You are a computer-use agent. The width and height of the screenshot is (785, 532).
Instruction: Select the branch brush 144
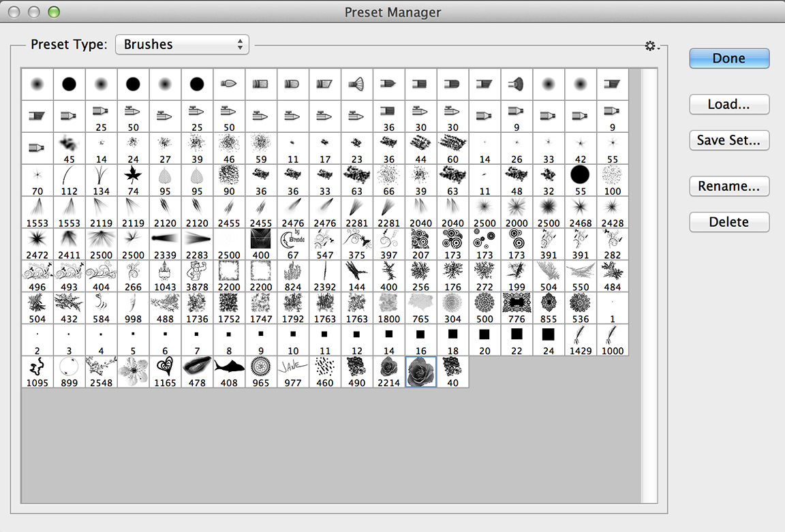[x=356, y=277]
